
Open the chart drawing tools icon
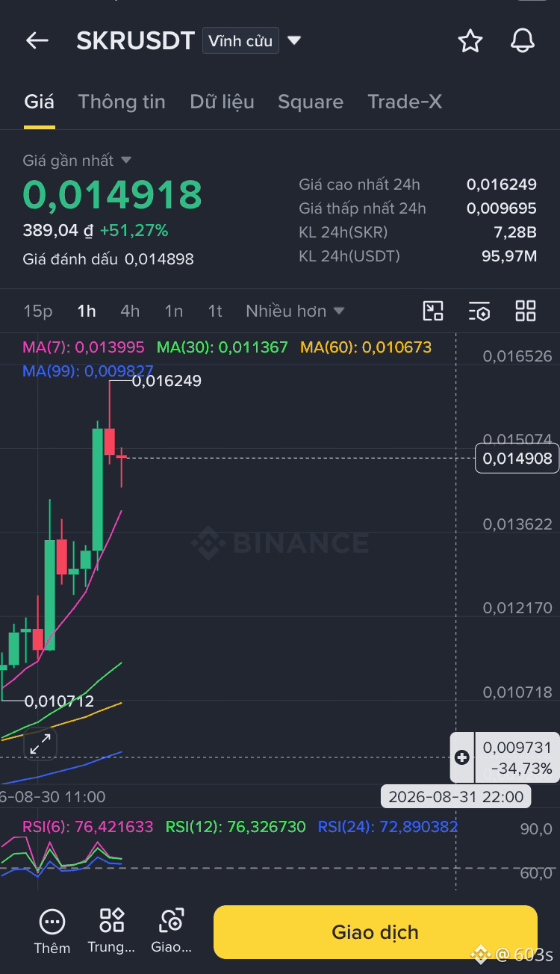click(x=433, y=311)
